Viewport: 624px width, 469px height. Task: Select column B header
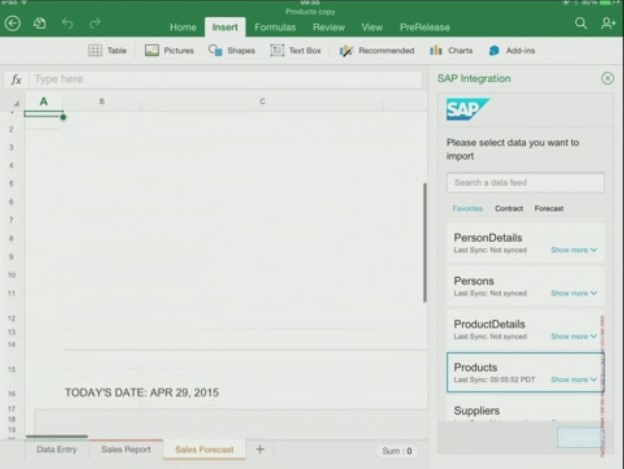tap(102, 101)
